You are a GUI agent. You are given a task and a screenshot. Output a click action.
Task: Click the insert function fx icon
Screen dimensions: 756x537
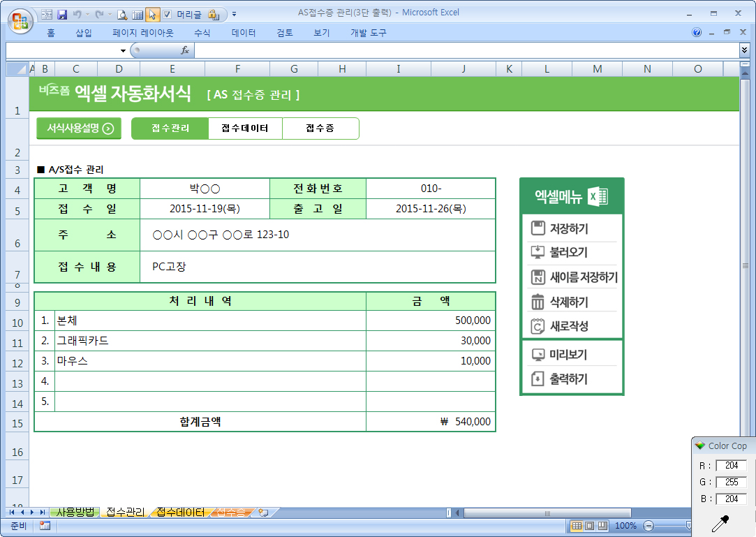tap(185, 50)
